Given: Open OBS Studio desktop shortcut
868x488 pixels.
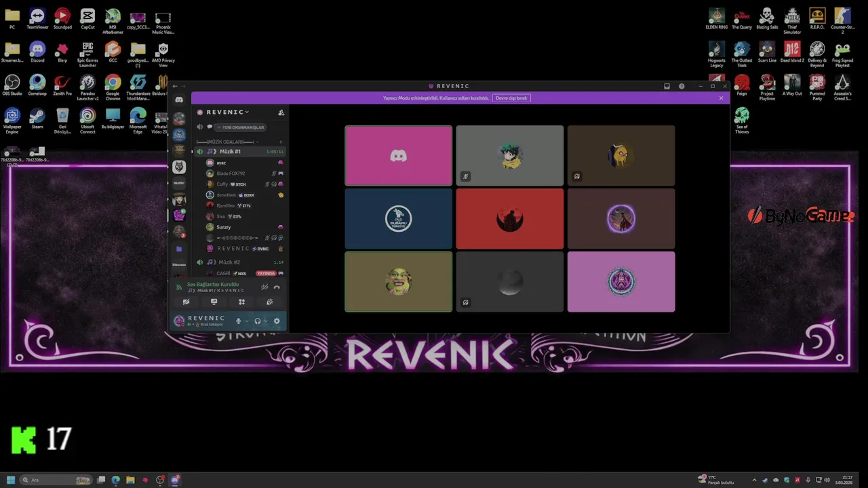Looking at the screenshot, I should 12,85.
